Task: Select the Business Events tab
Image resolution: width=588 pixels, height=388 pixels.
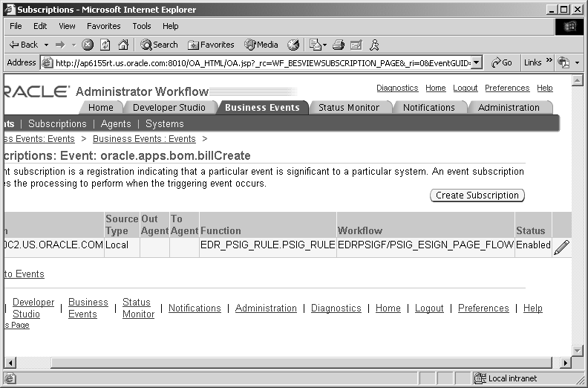Action: 263,108
